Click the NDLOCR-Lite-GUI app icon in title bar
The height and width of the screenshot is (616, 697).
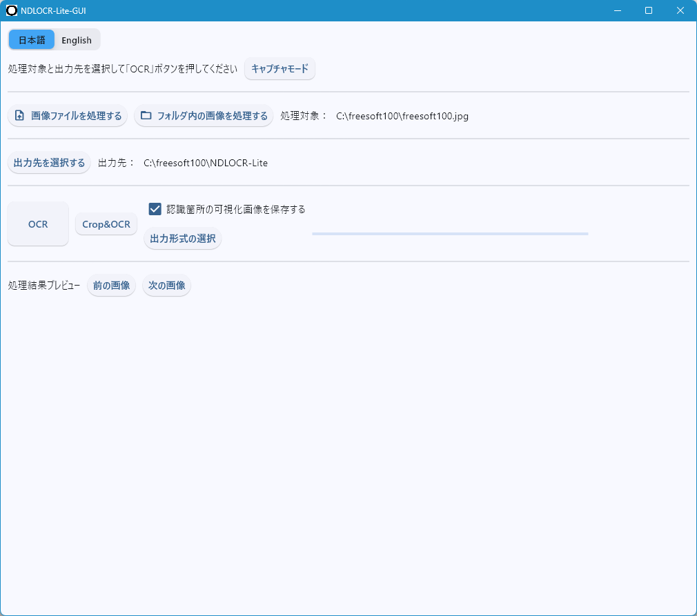click(x=12, y=10)
